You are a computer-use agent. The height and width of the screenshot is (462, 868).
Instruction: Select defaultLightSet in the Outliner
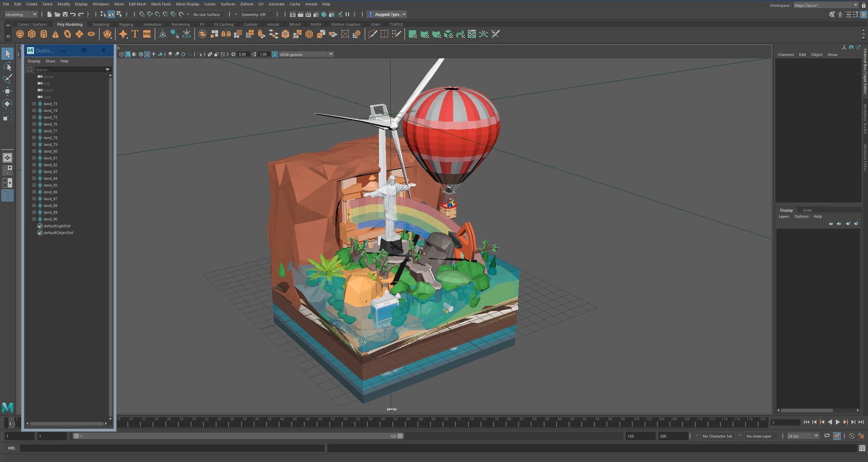(57, 226)
